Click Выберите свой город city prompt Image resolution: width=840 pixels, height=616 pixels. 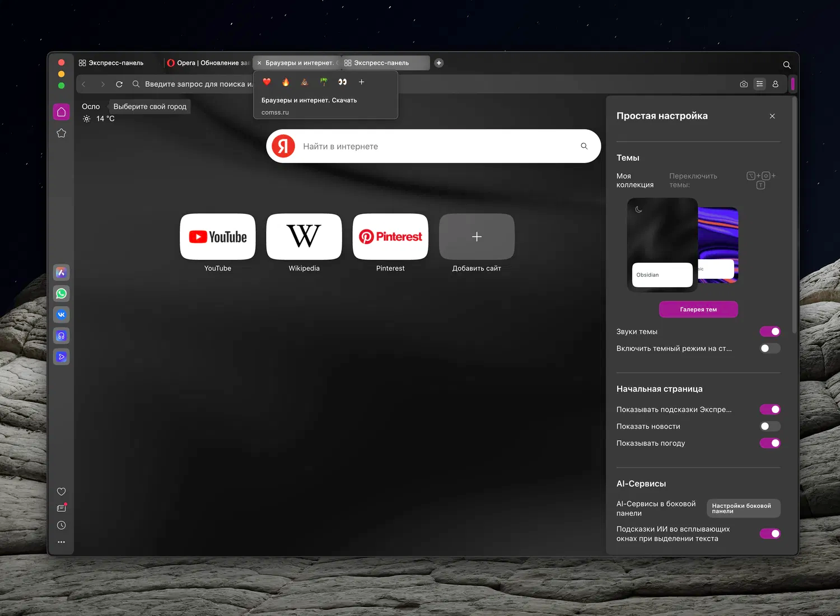pyautogui.click(x=150, y=106)
